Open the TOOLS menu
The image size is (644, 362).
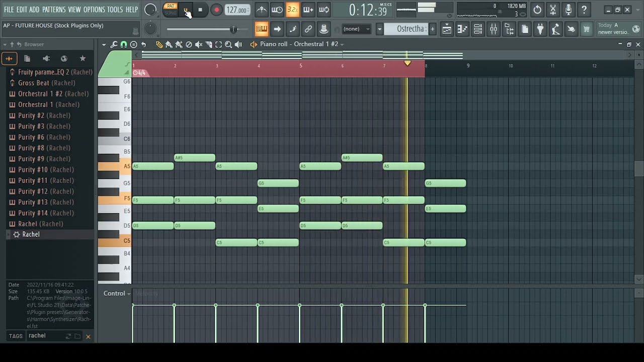[x=115, y=10]
